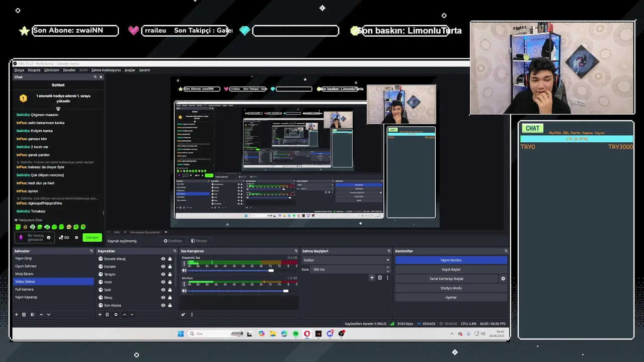Pop out the Chat dock
The image size is (644, 362).
click(x=95, y=77)
